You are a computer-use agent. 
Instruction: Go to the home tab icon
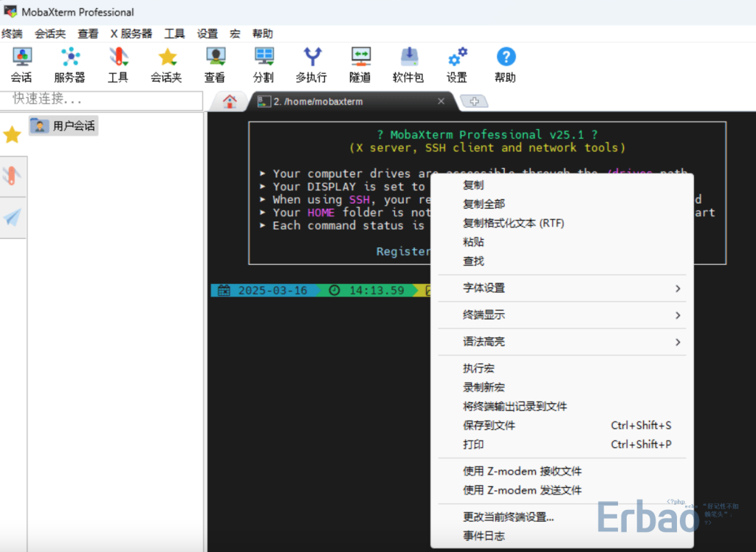pos(230,101)
